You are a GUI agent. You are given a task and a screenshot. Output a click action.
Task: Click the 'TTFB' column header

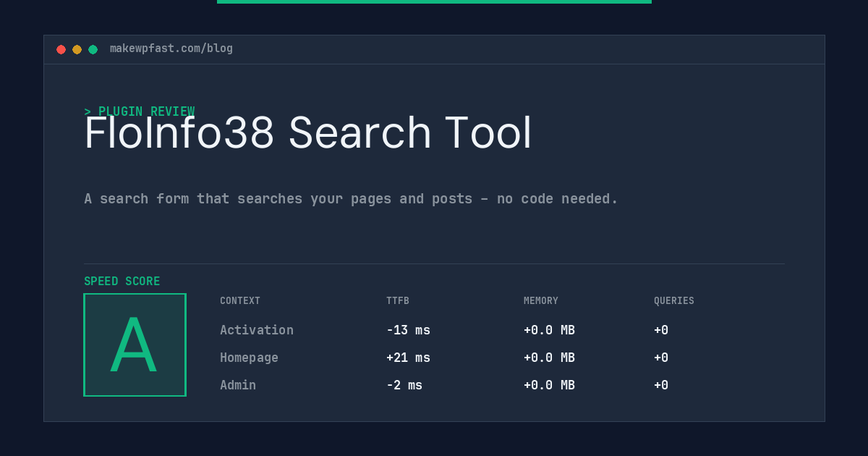coord(398,301)
